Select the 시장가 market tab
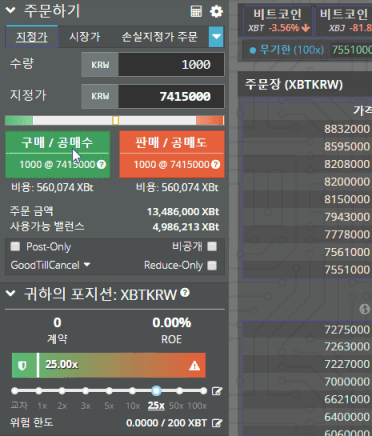 84,37
